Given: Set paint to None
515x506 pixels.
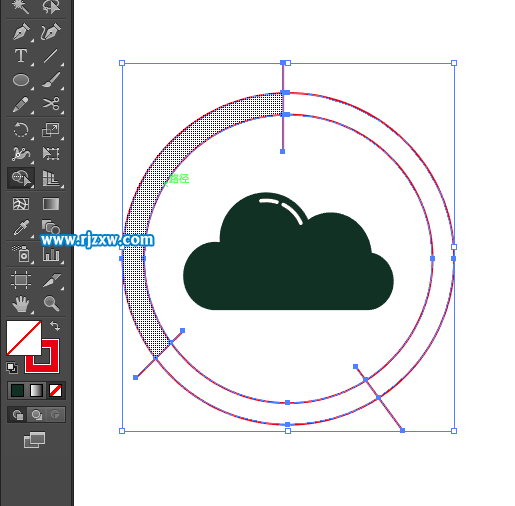Looking at the screenshot, I should click(55, 390).
